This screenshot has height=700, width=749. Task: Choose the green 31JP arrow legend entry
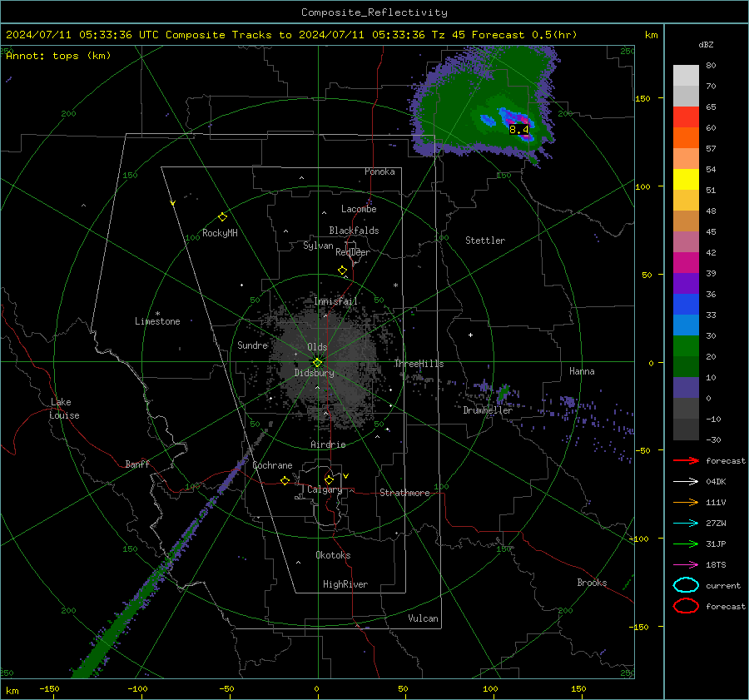pyautogui.click(x=686, y=544)
